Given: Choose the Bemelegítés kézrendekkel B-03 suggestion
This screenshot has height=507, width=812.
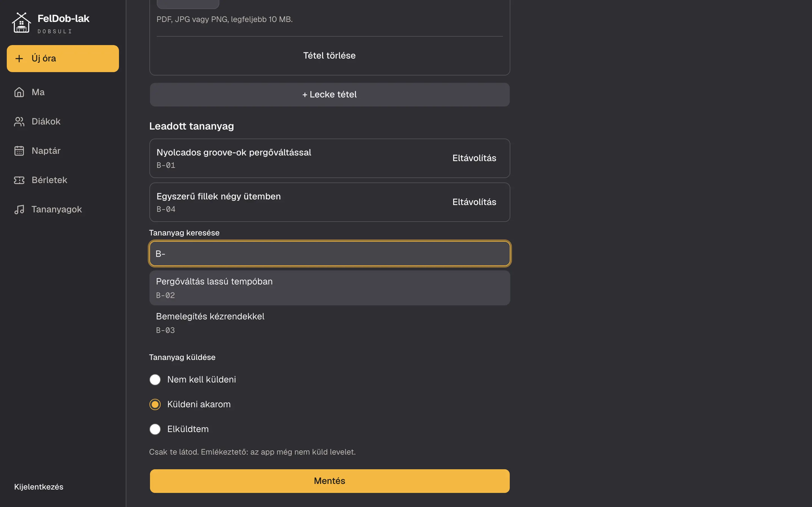Looking at the screenshot, I should (330, 323).
